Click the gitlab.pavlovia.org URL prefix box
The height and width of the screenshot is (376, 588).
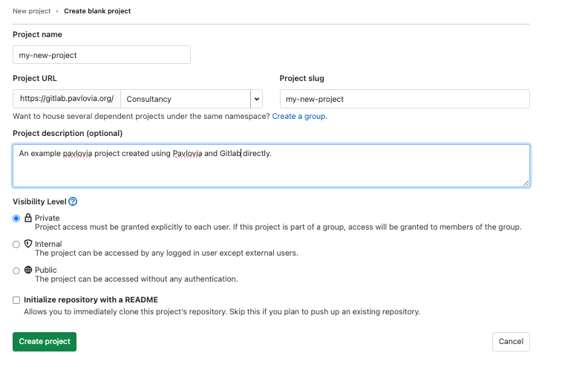67,99
